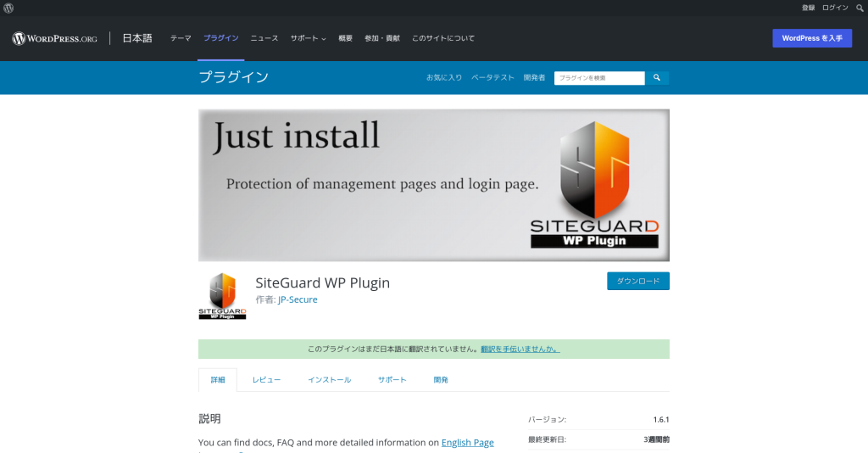Click the 日本語 site title
Viewport: 868px width, 453px height.
click(136, 38)
